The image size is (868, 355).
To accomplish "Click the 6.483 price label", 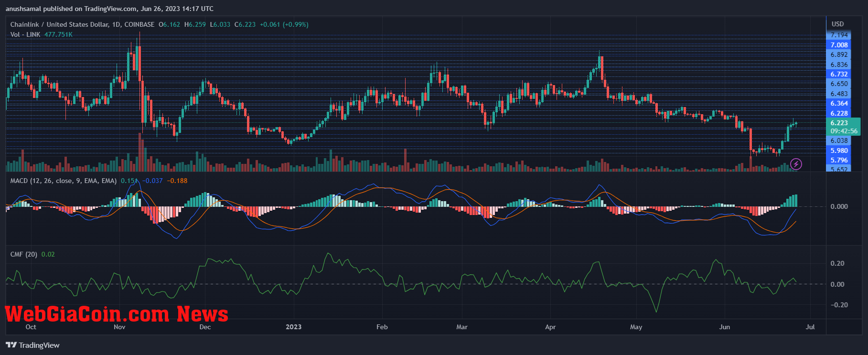I will tap(839, 94).
